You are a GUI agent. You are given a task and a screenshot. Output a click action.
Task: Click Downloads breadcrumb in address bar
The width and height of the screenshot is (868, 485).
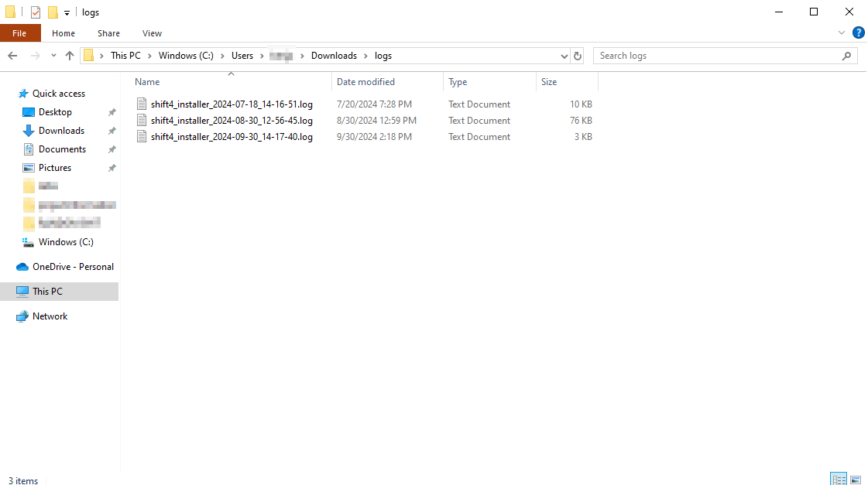pos(334,56)
